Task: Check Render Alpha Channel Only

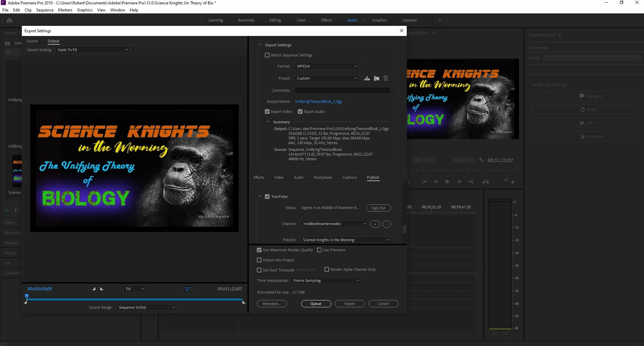Action: 327,269
